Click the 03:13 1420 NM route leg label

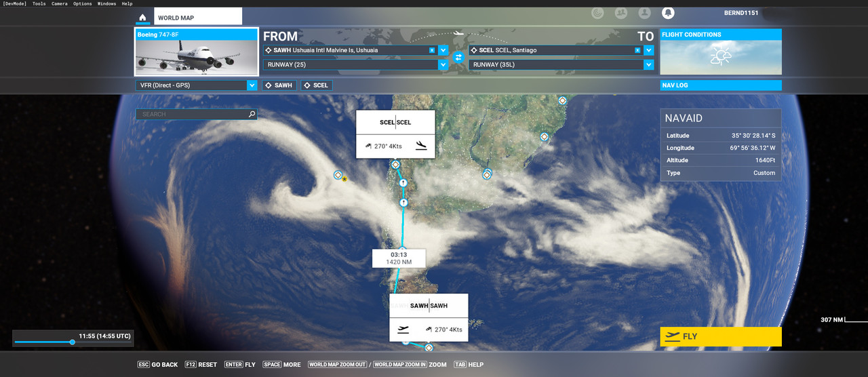click(399, 258)
